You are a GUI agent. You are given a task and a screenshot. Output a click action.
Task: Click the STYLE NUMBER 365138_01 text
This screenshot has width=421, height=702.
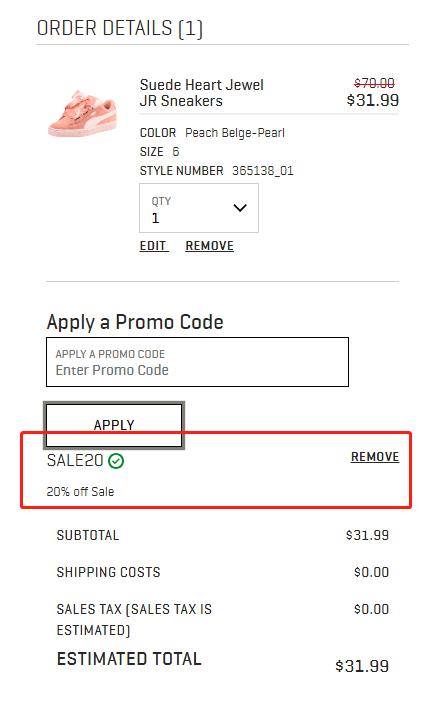coord(217,171)
